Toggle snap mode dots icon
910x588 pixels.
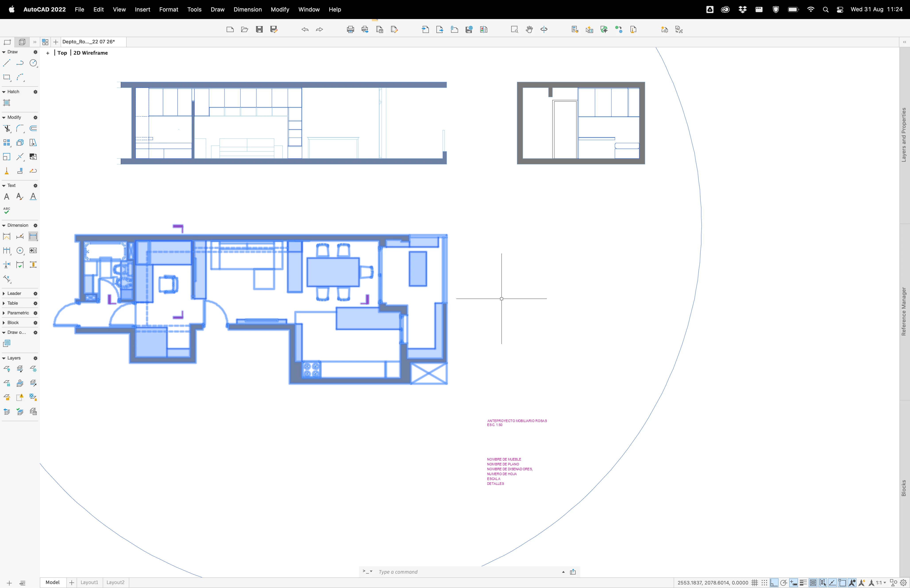click(764, 583)
